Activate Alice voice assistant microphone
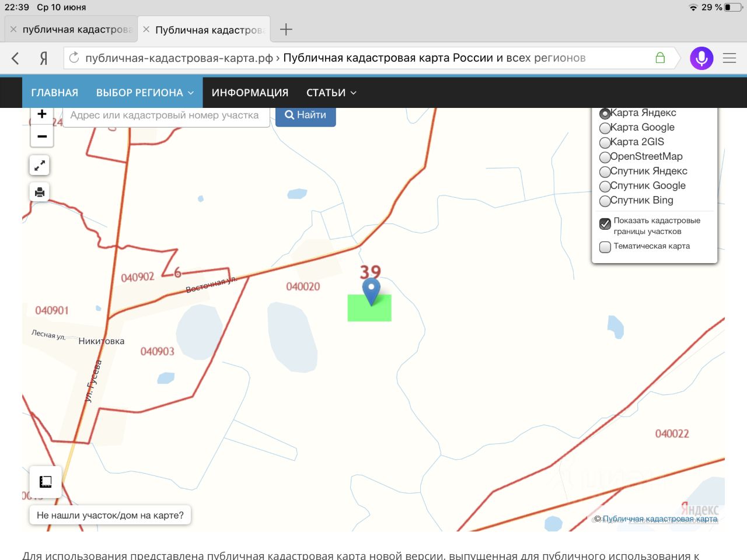 click(x=701, y=58)
